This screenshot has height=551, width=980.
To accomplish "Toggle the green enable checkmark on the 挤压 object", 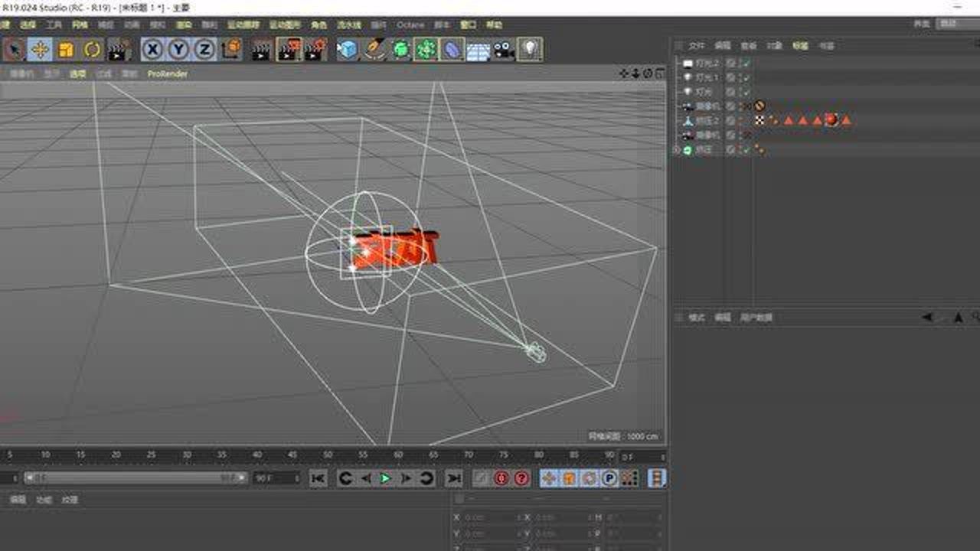I will point(746,150).
